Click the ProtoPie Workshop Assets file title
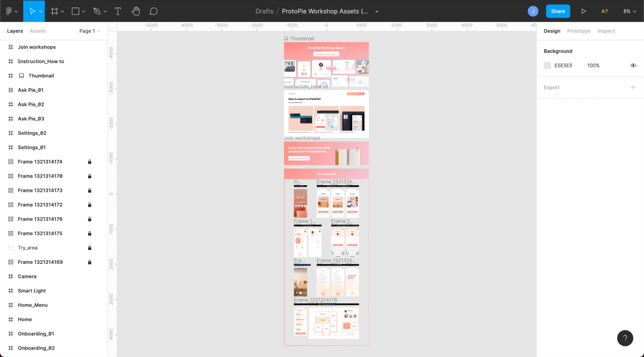This screenshot has height=357, width=644. point(325,11)
